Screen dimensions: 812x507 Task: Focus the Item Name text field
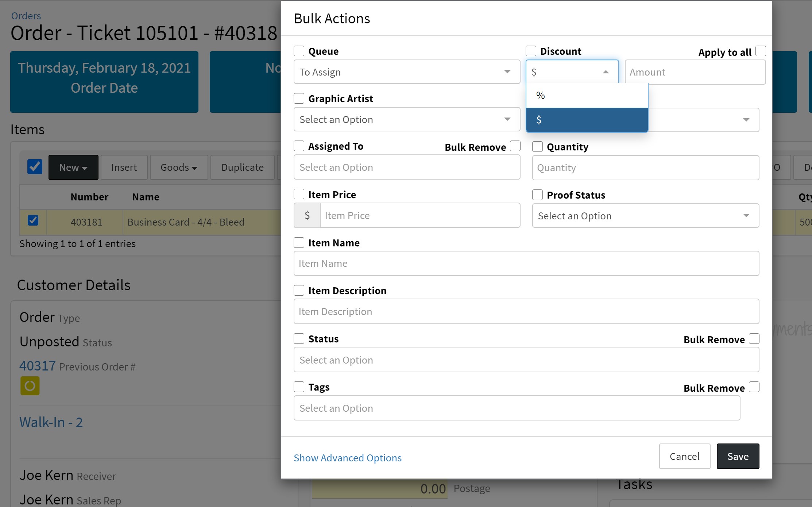pos(526,263)
